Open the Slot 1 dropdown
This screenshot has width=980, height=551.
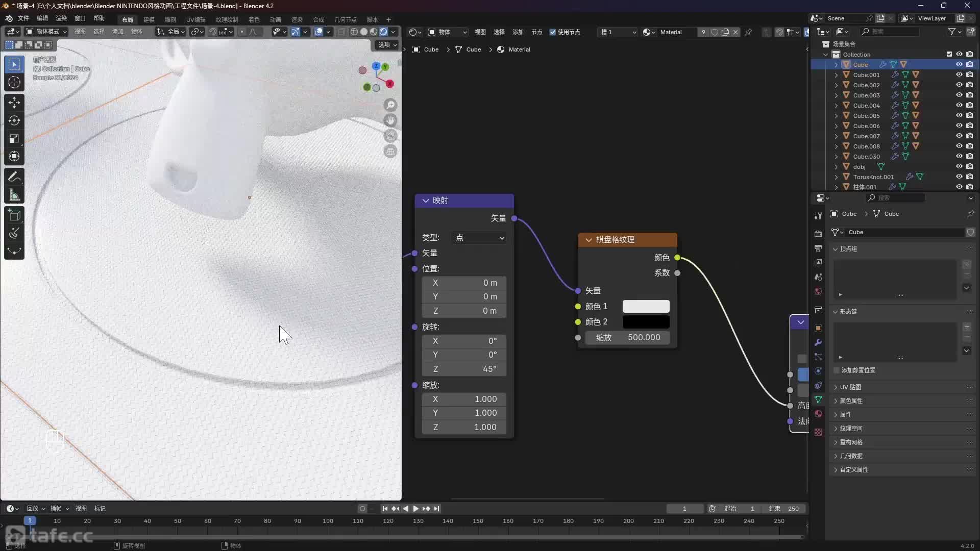tap(618, 32)
